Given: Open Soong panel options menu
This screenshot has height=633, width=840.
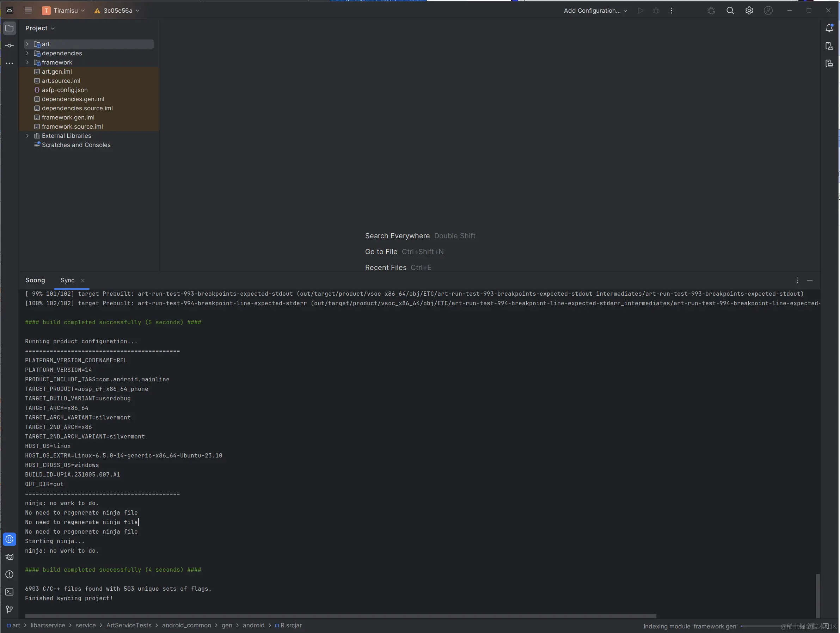Looking at the screenshot, I should click(797, 280).
